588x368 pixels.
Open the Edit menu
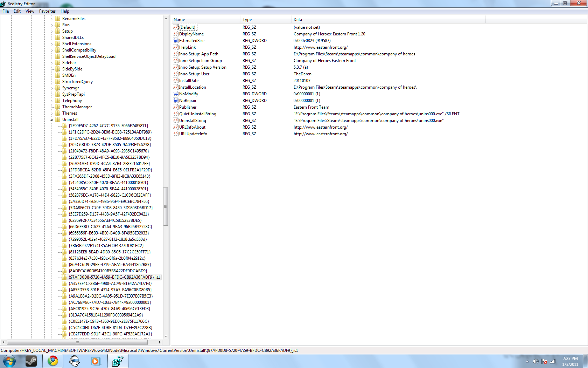point(17,11)
